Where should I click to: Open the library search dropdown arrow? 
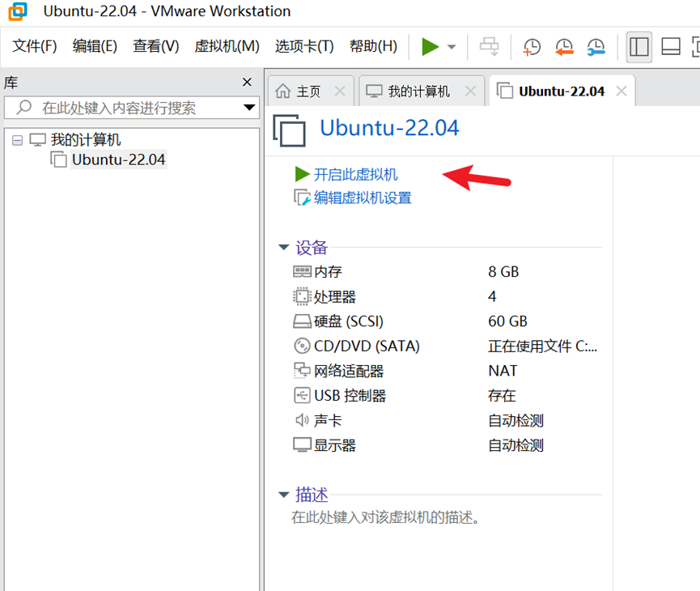249,108
